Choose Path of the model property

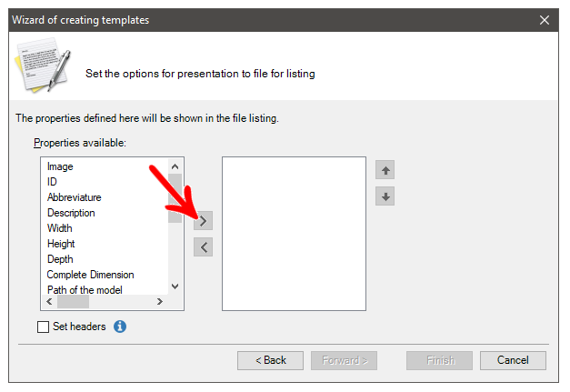coord(85,290)
